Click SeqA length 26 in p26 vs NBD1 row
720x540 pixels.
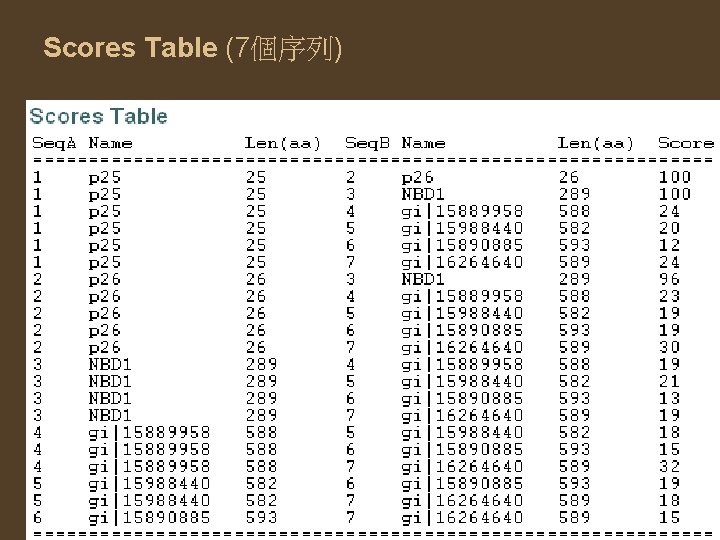[x=256, y=279]
